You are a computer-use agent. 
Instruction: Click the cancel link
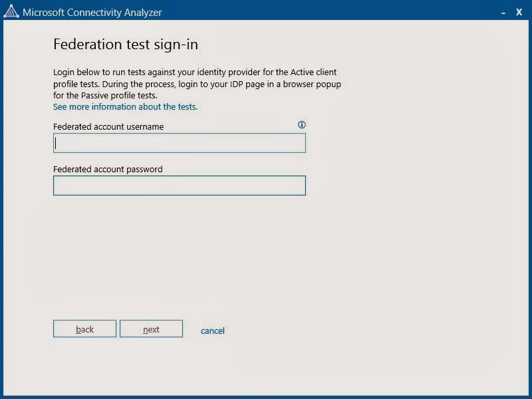[212, 331]
